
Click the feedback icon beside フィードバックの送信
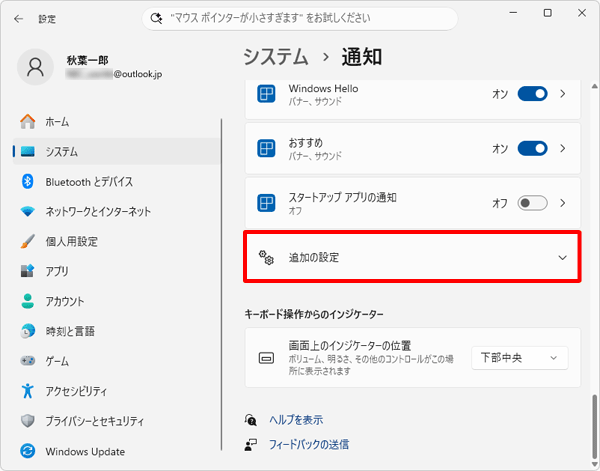point(251,444)
